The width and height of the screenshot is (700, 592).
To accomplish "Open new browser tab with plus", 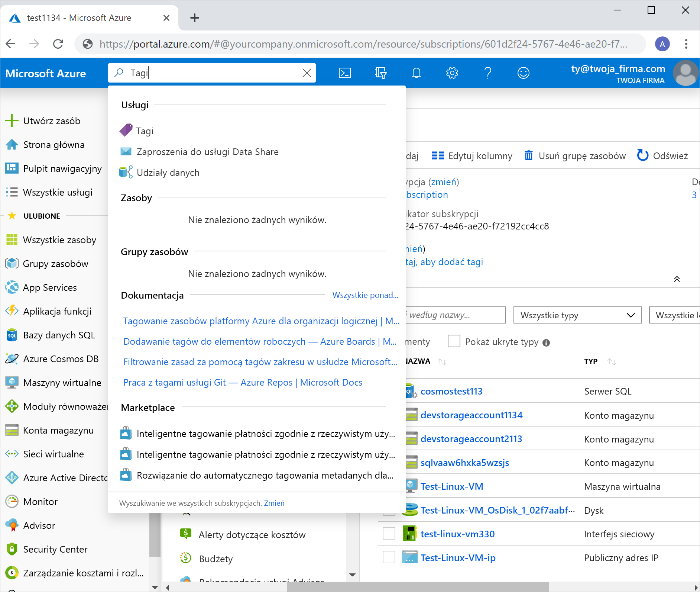I will pos(195,18).
